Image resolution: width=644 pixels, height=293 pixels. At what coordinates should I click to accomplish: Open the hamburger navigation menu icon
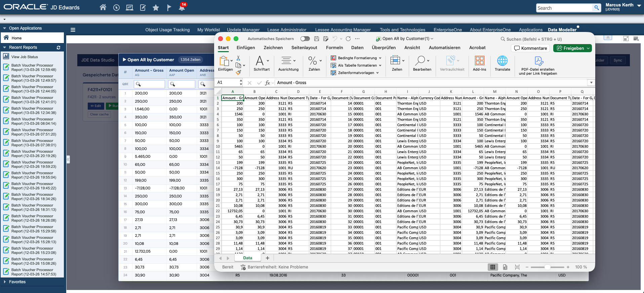pyautogui.click(x=73, y=30)
